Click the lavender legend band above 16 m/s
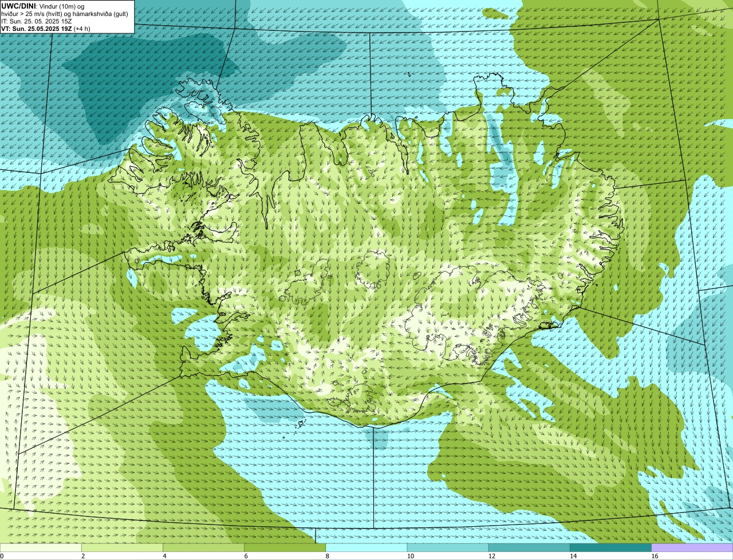The width and height of the screenshot is (733, 560). tap(692, 548)
